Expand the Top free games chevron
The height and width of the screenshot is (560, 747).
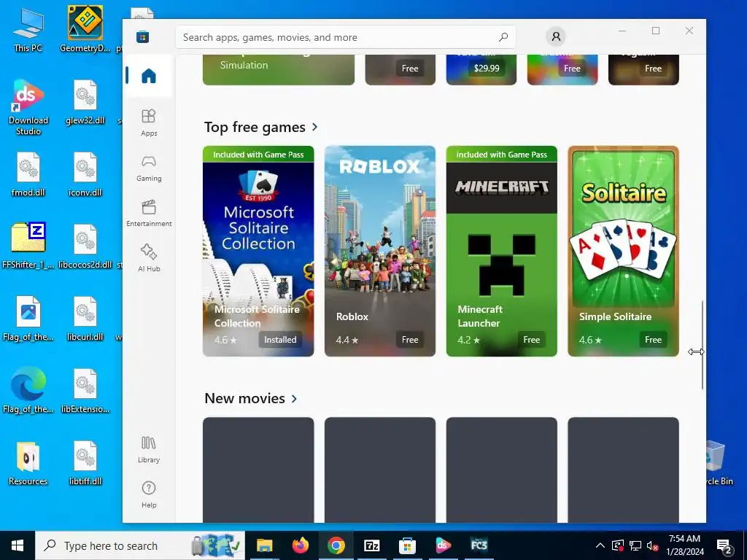315,127
